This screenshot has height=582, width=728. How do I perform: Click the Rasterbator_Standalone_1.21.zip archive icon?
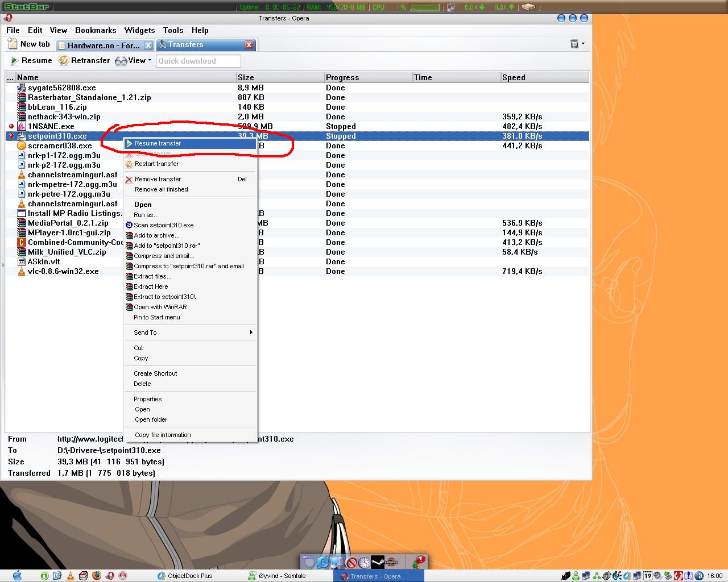[x=22, y=97]
